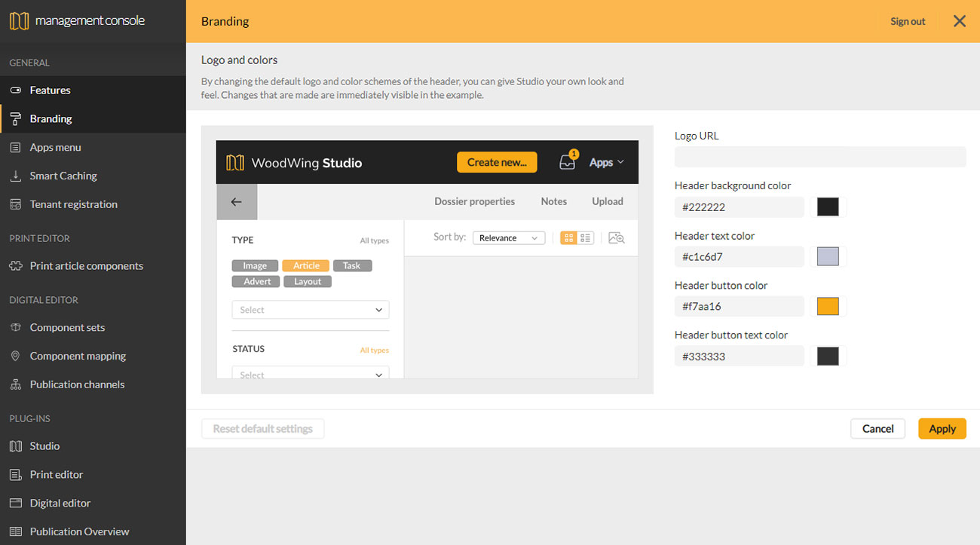The width and height of the screenshot is (980, 545).
Task: Toggle the Article type filter tag
Action: click(x=306, y=266)
